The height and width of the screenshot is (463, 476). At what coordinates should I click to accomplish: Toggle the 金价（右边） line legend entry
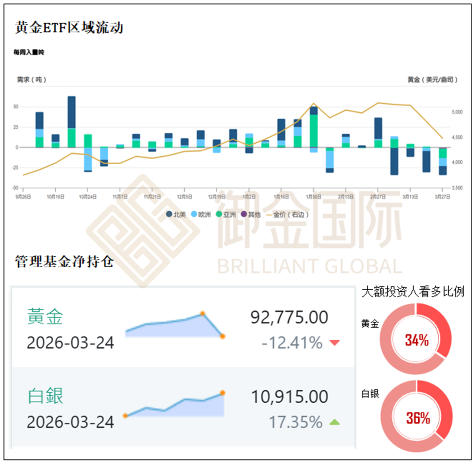pos(290,214)
